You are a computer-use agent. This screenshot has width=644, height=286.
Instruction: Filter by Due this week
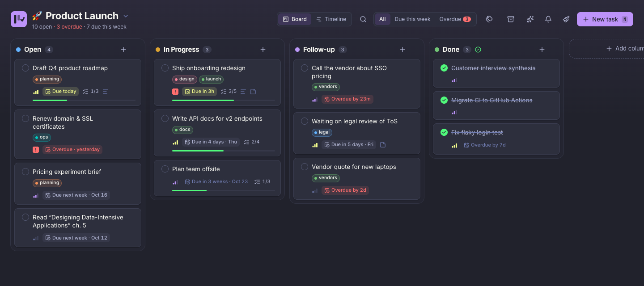[412, 19]
